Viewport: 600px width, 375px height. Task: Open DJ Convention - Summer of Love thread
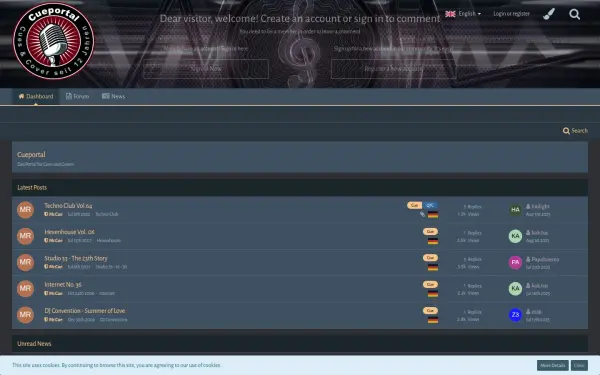tap(85, 311)
